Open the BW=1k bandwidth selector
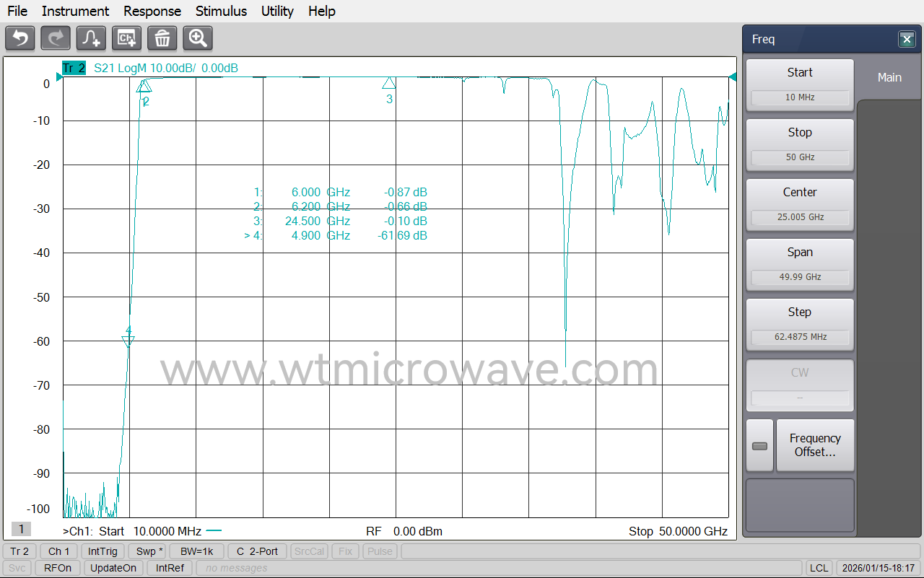This screenshot has width=924, height=578. (196, 551)
